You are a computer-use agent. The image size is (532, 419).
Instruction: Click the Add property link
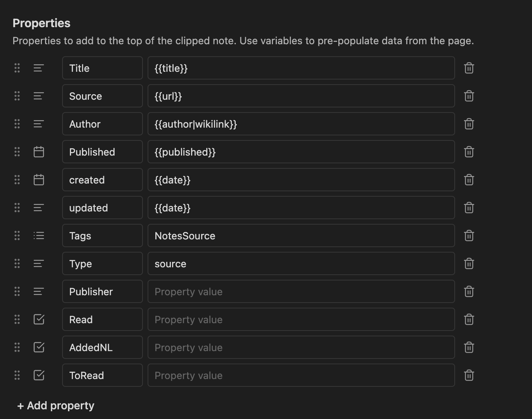click(56, 405)
